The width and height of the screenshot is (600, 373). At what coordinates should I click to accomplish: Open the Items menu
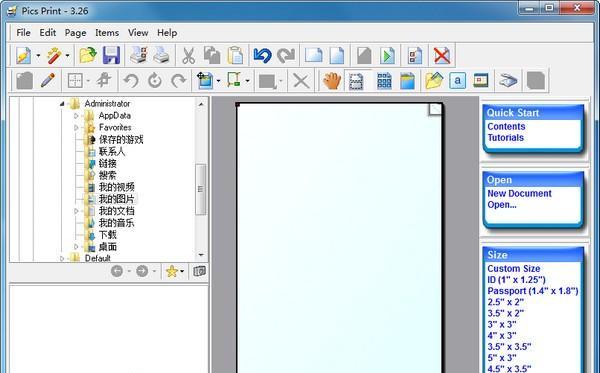coord(107,33)
